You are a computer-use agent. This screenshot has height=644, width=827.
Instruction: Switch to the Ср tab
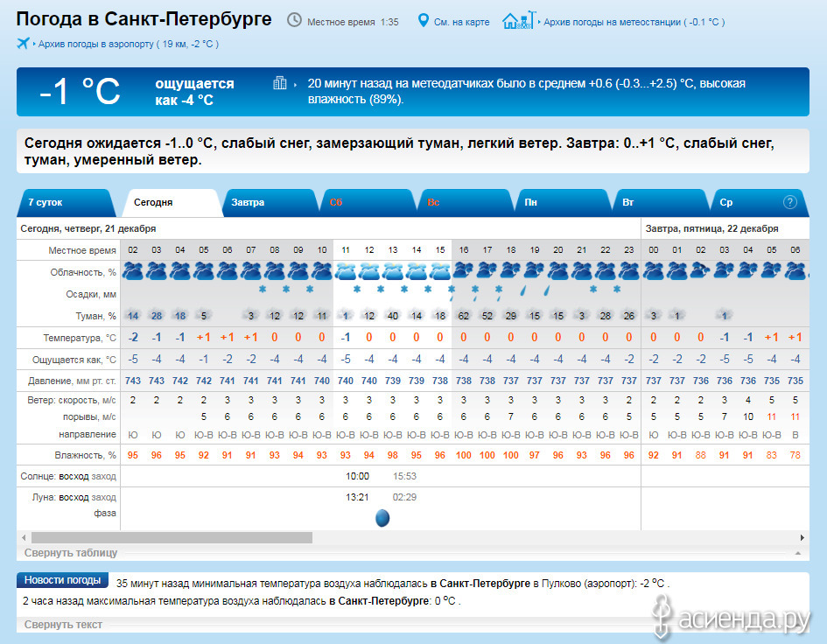click(x=758, y=202)
